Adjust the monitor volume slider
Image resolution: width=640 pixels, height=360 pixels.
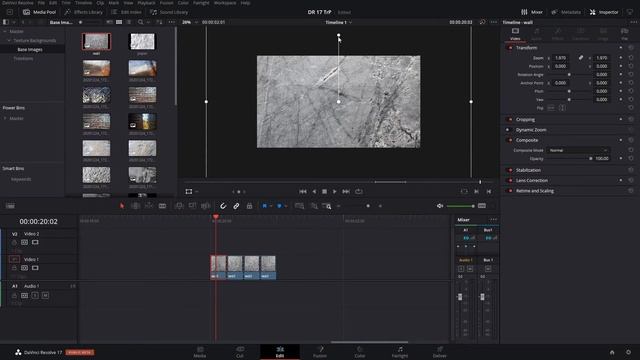[x=461, y=206]
